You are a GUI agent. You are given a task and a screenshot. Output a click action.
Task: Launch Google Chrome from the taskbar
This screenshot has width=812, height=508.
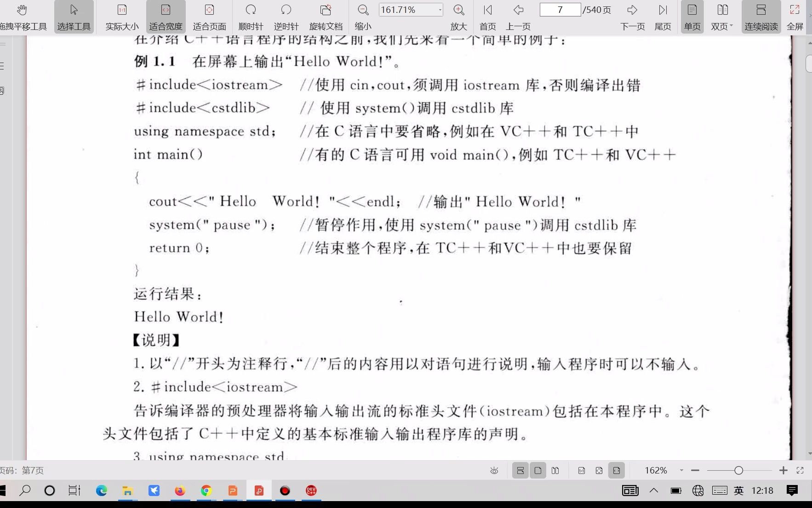206,491
